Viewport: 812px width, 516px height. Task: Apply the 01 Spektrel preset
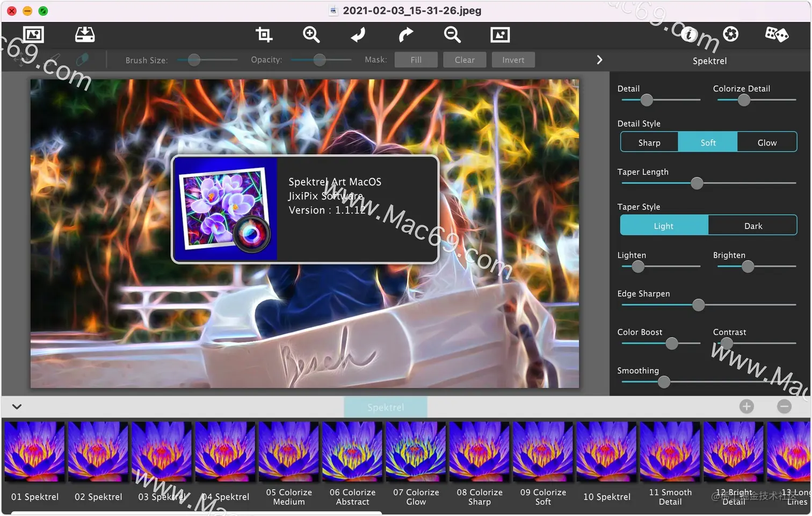click(x=35, y=451)
